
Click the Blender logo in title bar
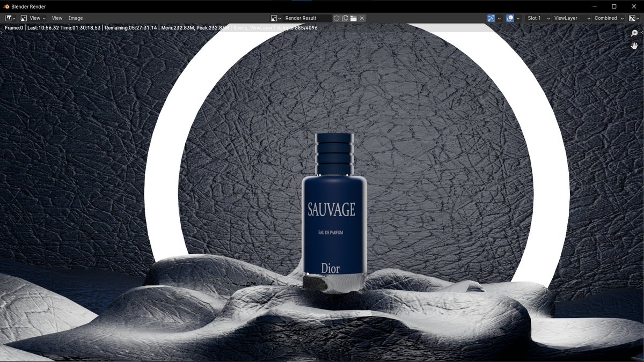point(6,6)
